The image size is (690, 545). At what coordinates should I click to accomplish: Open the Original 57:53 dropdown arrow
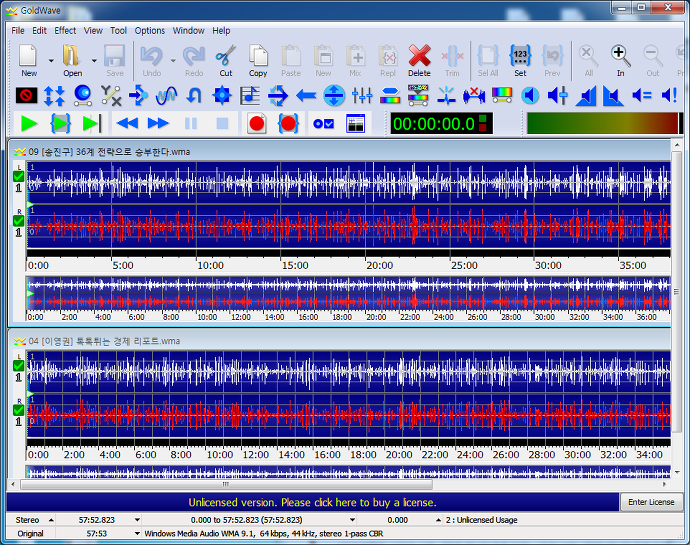pyautogui.click(x=137, y=534)
